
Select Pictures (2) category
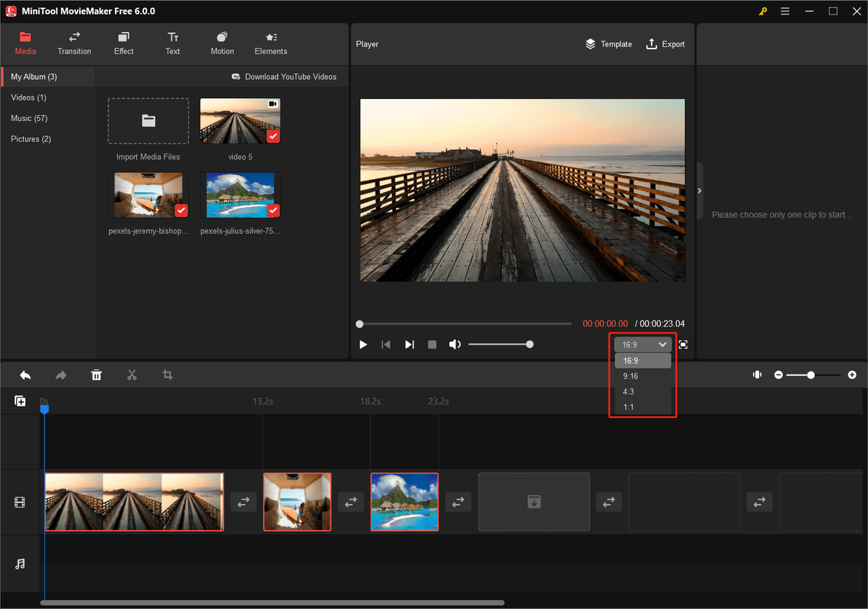pyautogui.click(x=48, y=139)
